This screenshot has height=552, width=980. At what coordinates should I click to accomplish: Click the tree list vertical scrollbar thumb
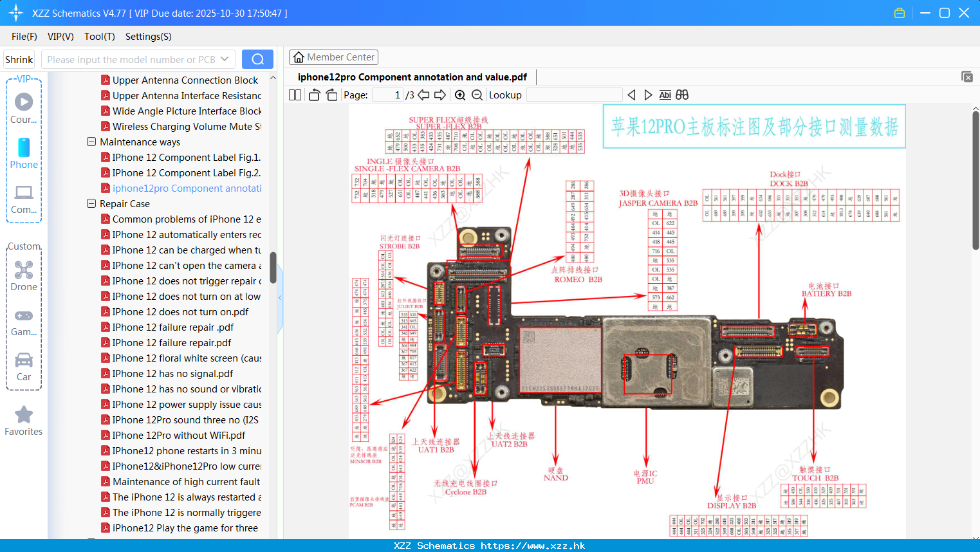point(273,267)
